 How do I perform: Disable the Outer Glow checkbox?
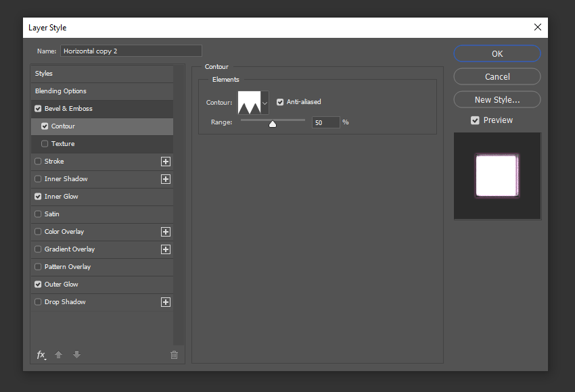coord(38,285)
